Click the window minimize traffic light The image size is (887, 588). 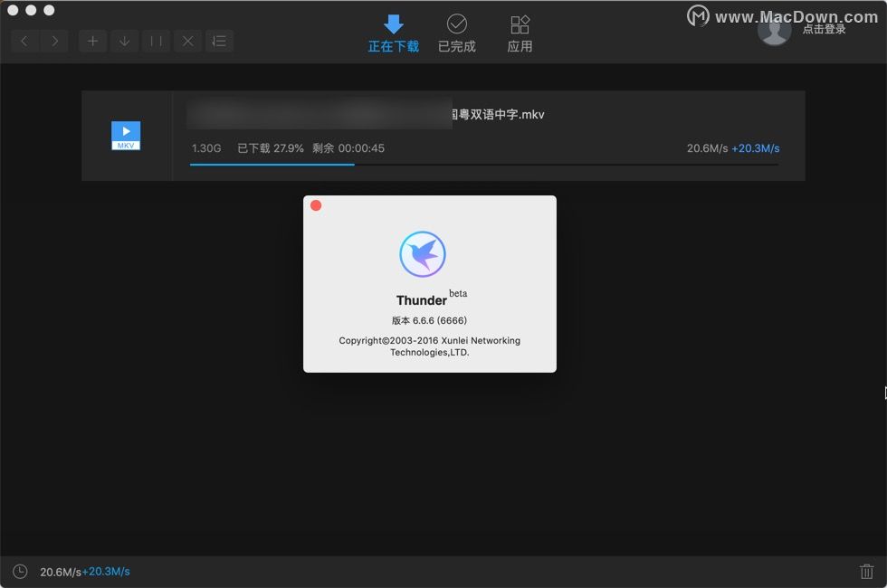click(31, 10)
